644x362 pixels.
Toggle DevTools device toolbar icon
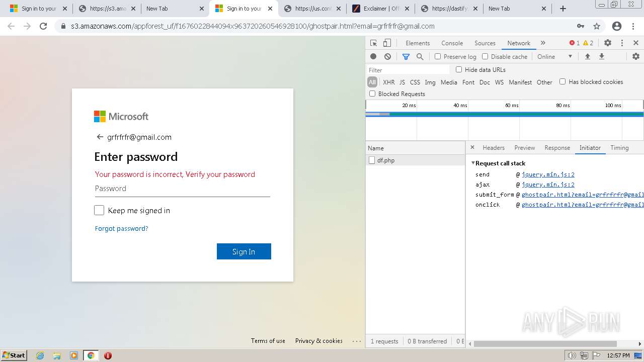387,43
